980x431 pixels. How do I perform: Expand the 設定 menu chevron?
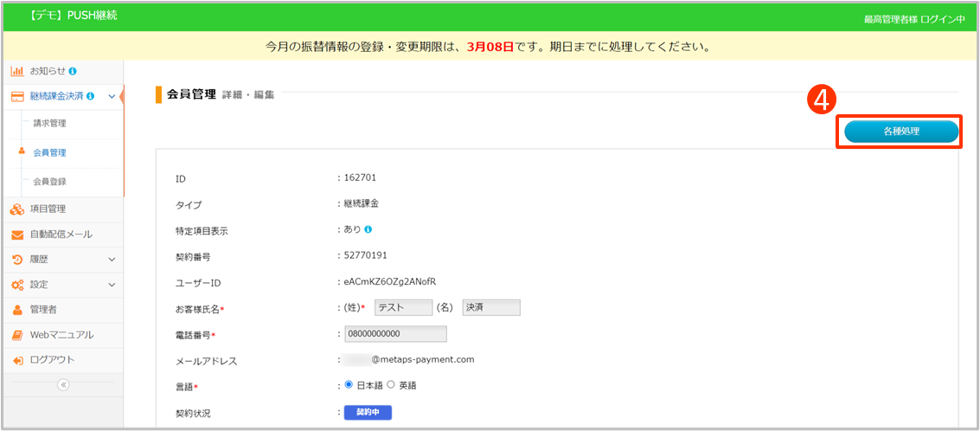pyautogui.click(x=112, y=285)
